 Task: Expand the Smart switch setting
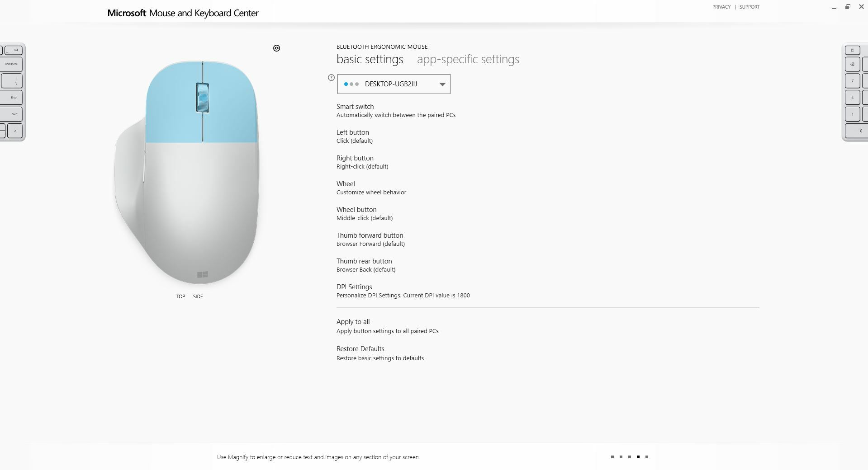coord(355,106)
